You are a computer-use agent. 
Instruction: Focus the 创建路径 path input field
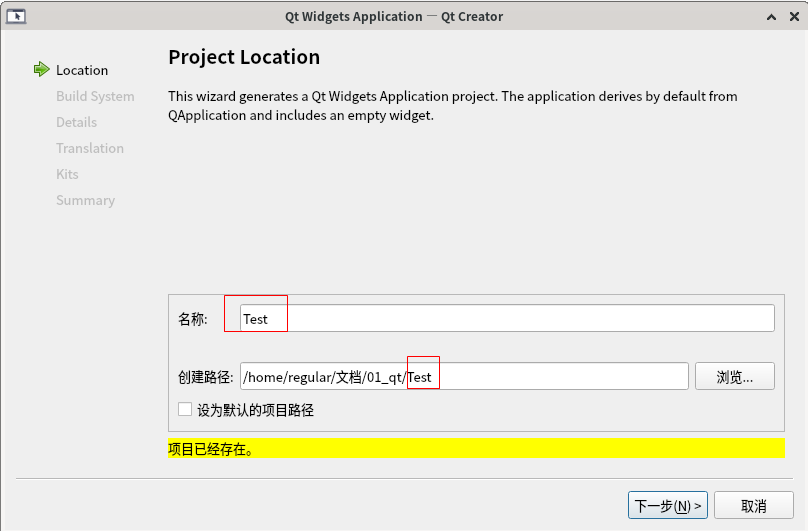coord(463,376)
